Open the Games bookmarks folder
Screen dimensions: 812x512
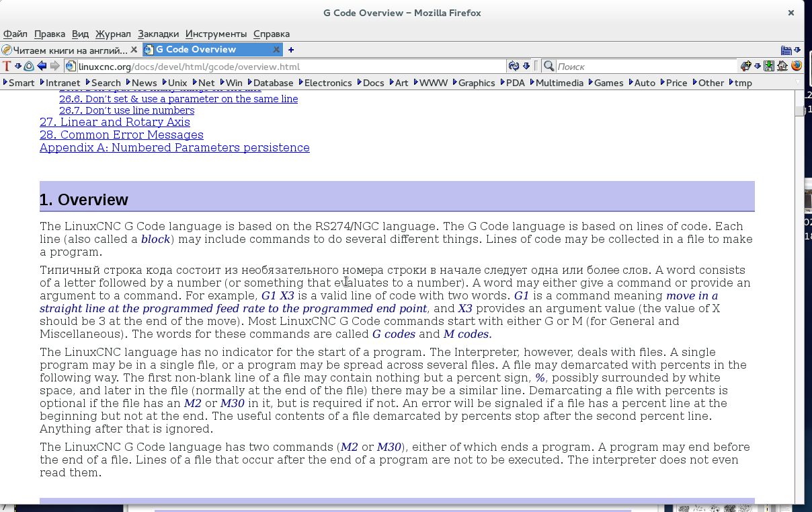coord(606,83)
